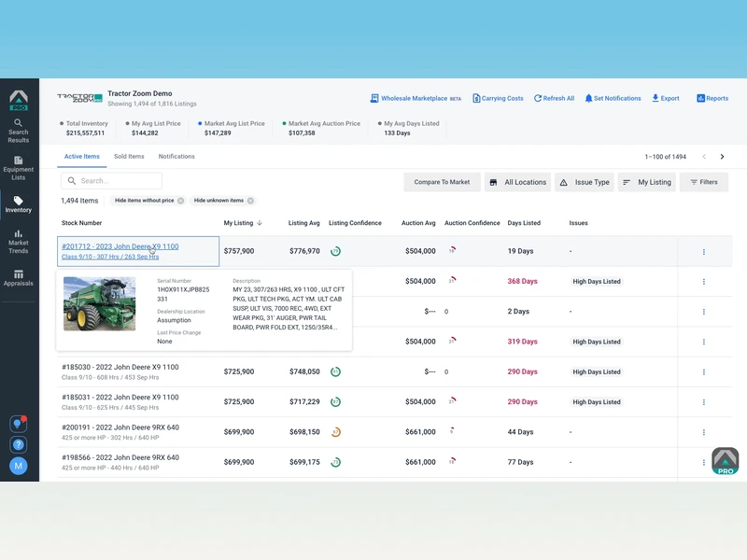Open Issue Type dropdown
The height and width of the screenshot is (560, 747).
(585, 182)
